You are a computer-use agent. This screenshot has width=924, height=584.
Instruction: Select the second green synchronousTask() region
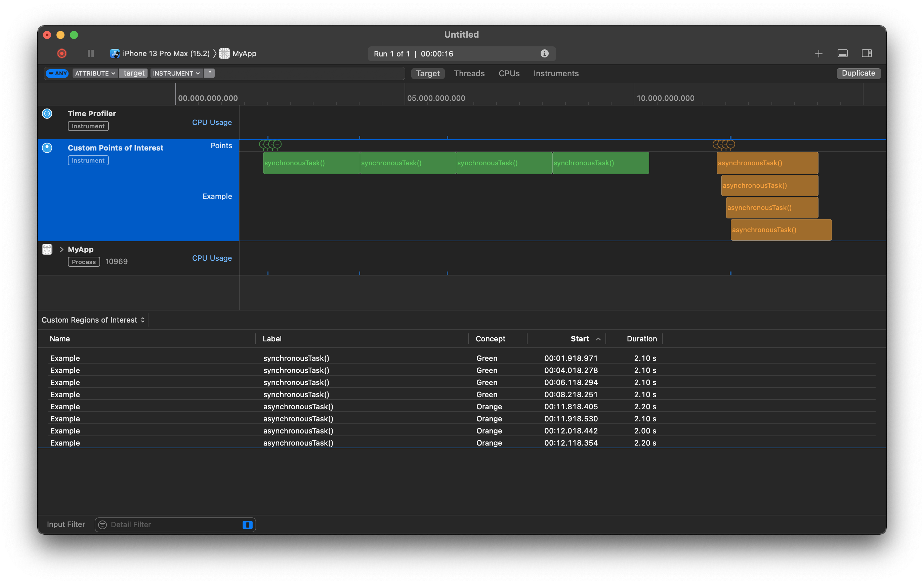(x=408, y=163)
